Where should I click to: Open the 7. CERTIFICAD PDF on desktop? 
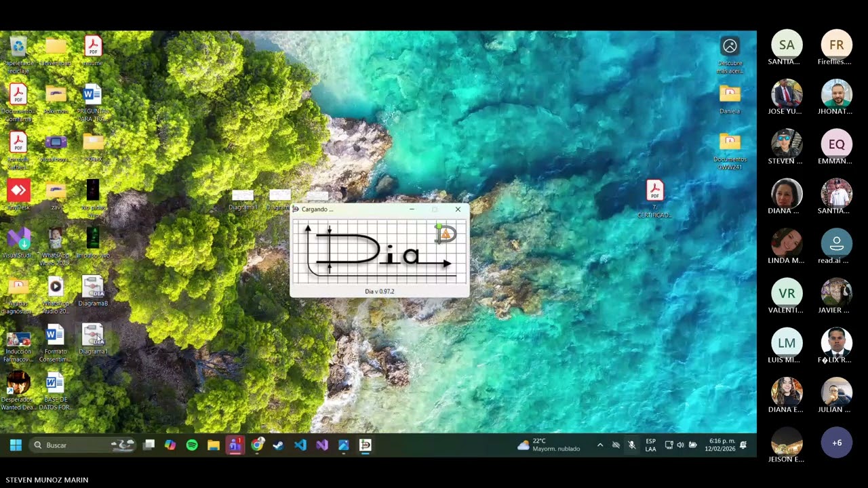tap(654, 199)
